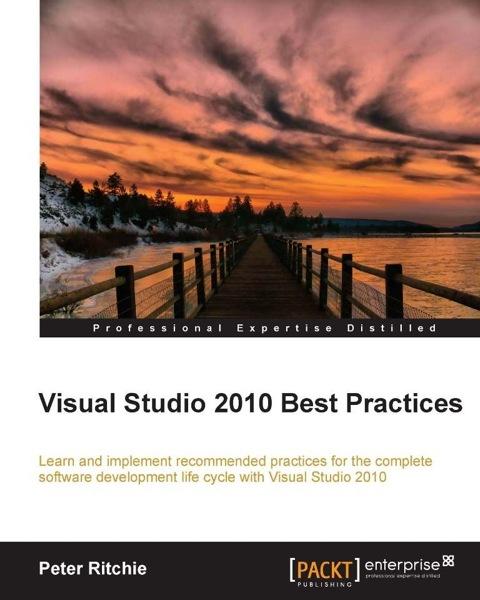Click the PUBLISHING text under Packt
Viewport: 480px width, 600px height.
click(x=325, y=584)
